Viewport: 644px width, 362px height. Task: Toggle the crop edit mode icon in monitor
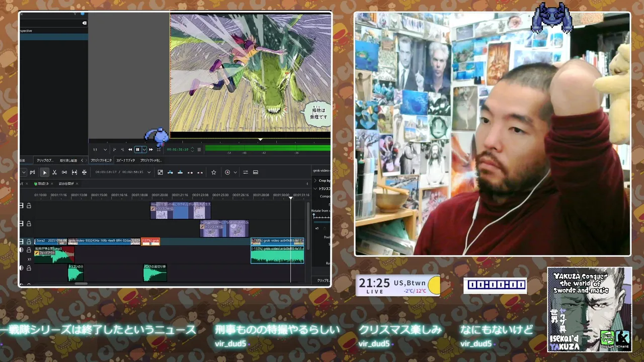[x=158, y=149]
